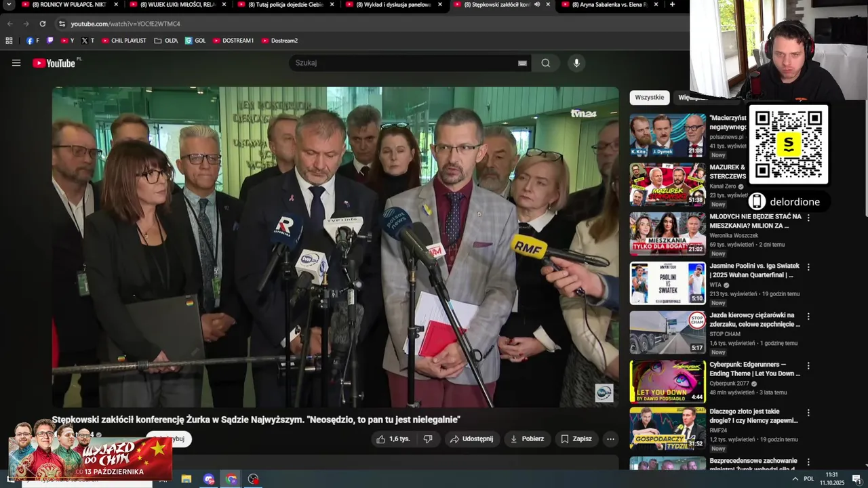Open the CHIL PLAYLIST bookmark
This screenshot has height=488, width=868.
(124, 41)
